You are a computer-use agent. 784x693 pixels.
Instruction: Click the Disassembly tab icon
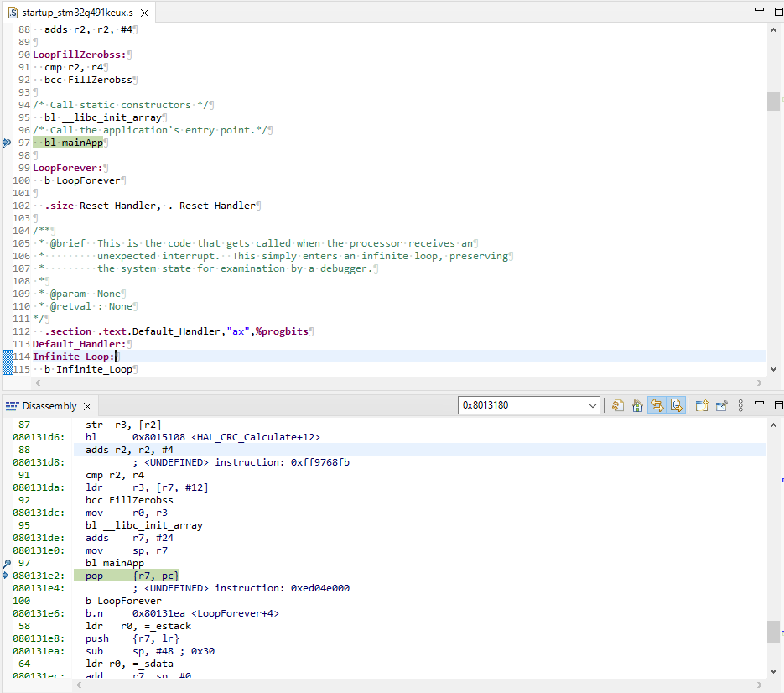click(12, 406)
